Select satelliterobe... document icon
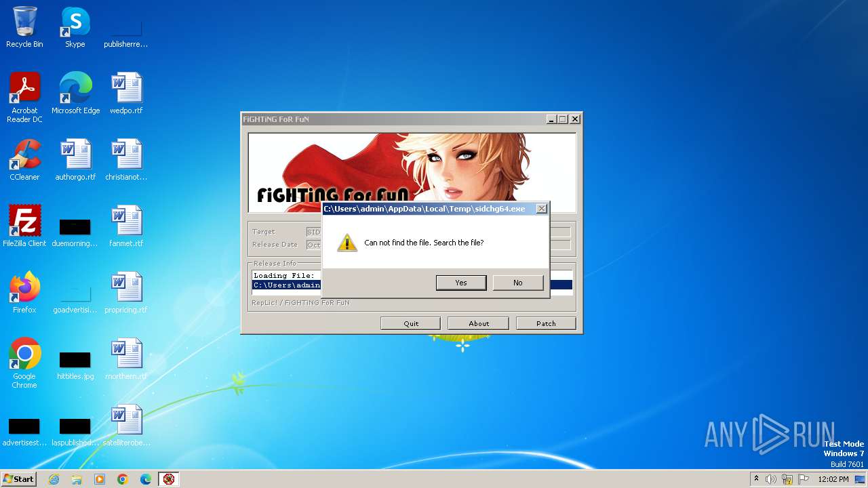The image size is (868, 488). [x=126, y=426]
